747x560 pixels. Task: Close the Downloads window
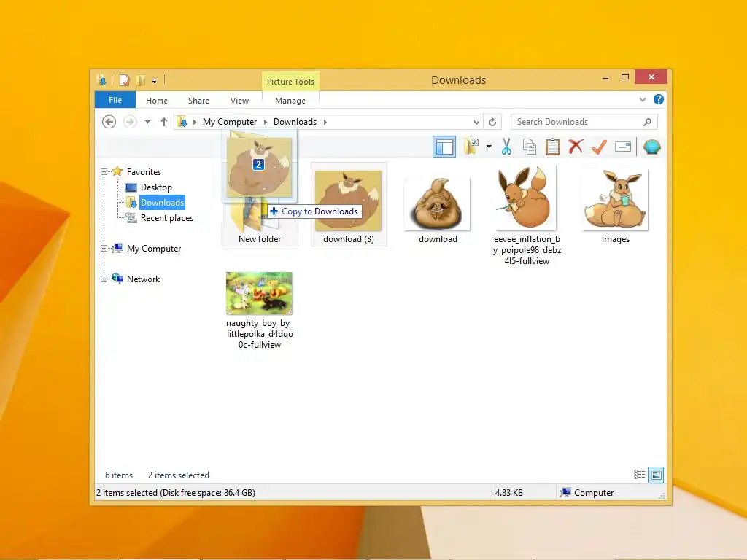(x=651, y=77)
